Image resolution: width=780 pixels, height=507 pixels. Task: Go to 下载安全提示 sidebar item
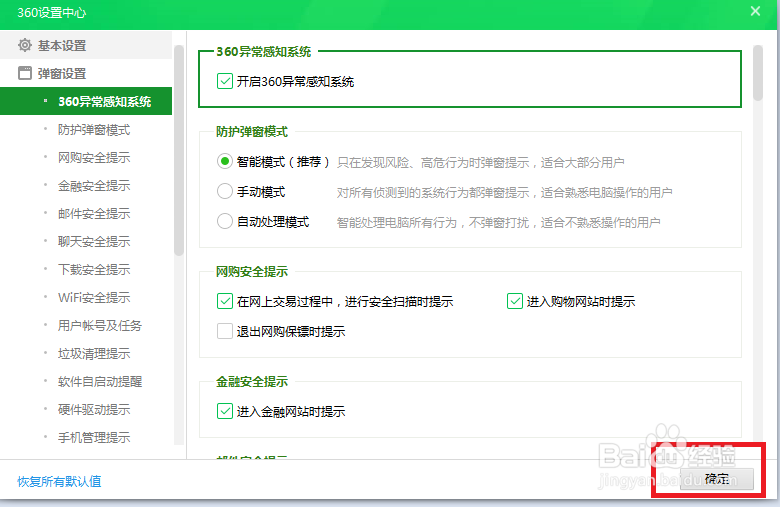coord(94,269)
